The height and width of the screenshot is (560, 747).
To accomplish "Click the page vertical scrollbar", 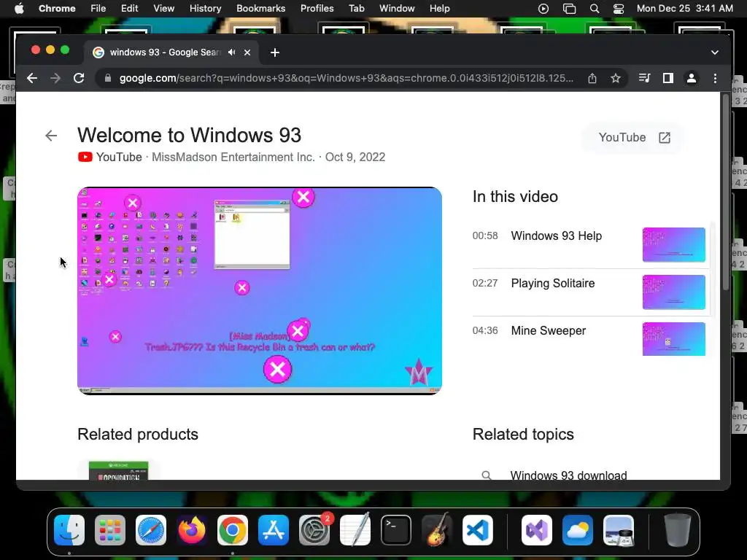I will [x=726, y=192].
